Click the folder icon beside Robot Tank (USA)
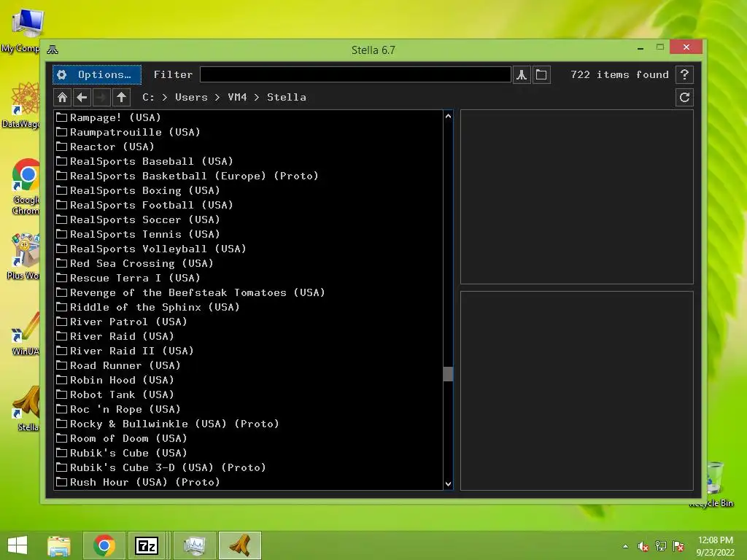 (x=61, y=394)
